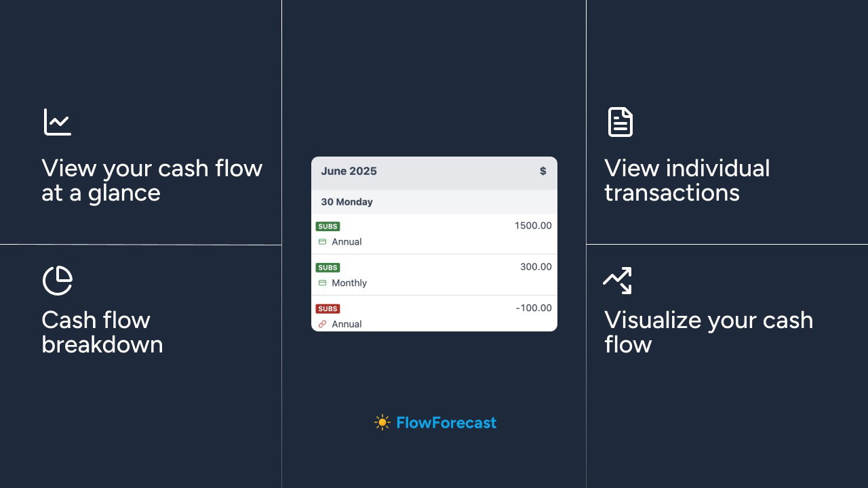Click the FlowForecast brand name text
The height and width of the screenshot is (488, 868).
[446, 422]
